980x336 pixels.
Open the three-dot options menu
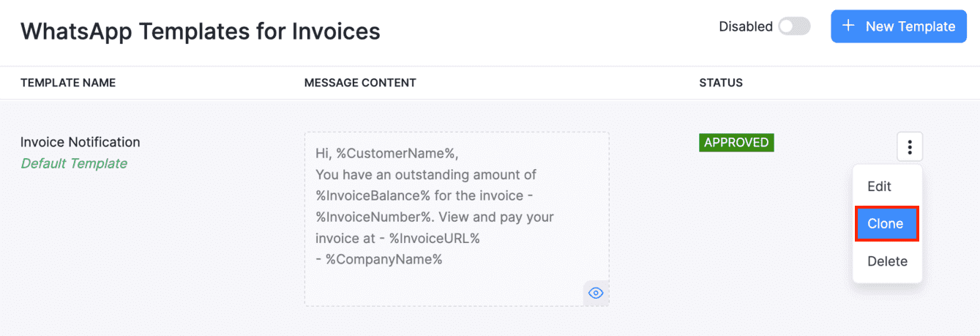pyautogui.click(x=910, y=147)
